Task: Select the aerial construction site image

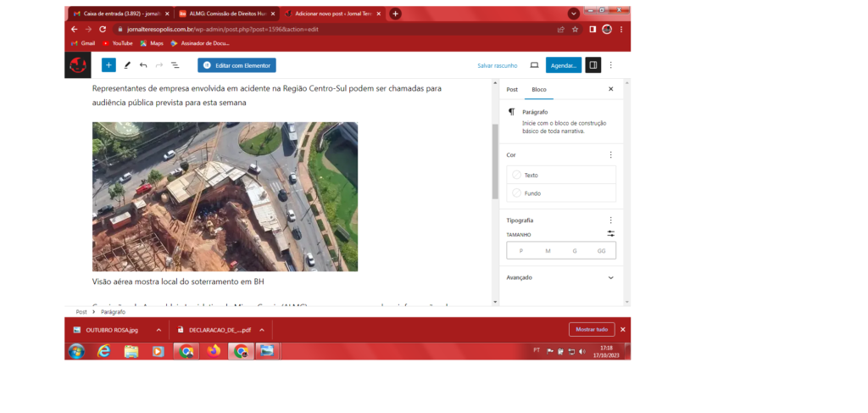Action: [x=225, y=197]
